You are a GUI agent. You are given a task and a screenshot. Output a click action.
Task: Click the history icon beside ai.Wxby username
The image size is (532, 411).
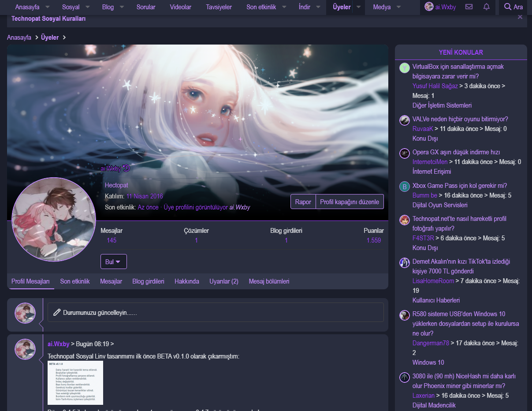pos(126,168)
